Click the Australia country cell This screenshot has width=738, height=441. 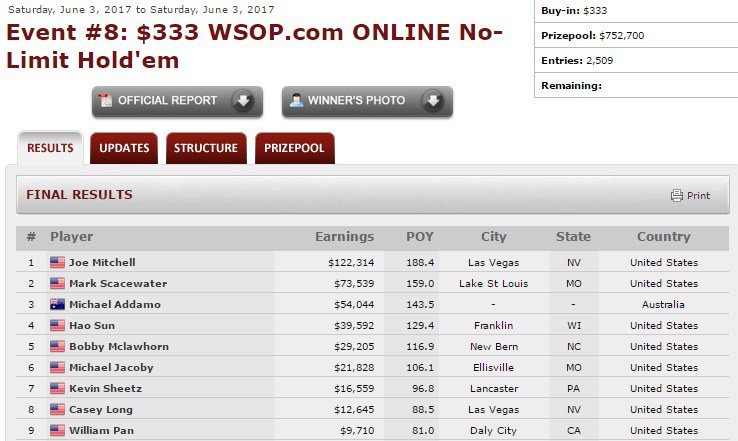pos(664,305)
